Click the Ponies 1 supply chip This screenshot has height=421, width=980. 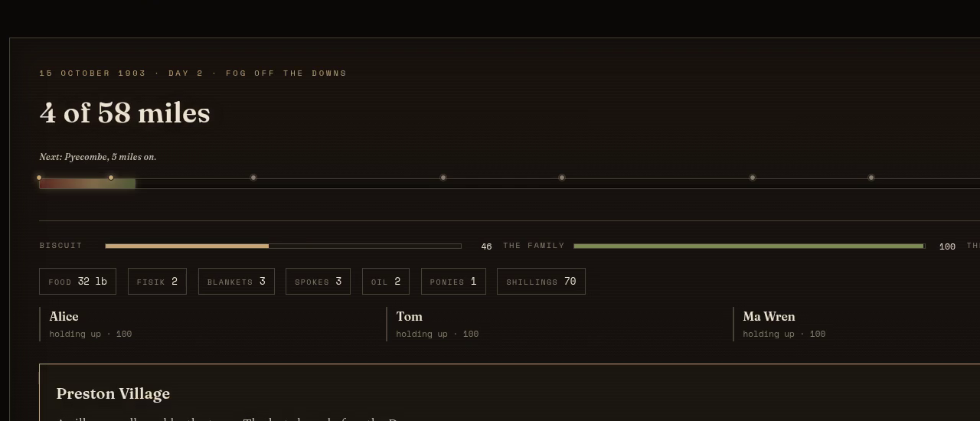click(x=453, y=282)
